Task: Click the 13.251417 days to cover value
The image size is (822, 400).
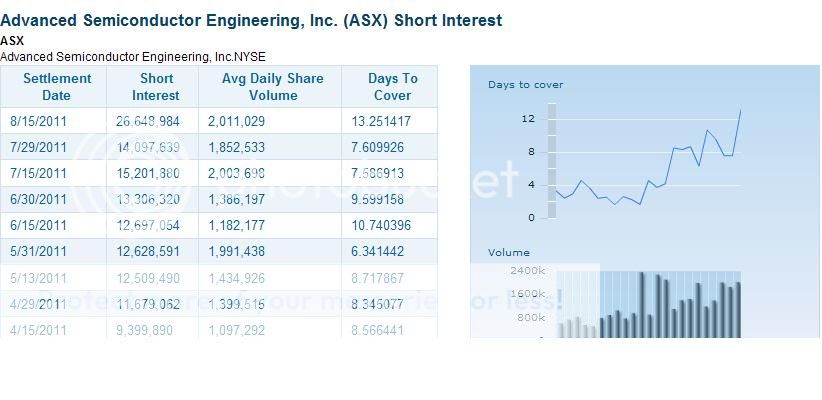Action: click(x=381, y=121)
